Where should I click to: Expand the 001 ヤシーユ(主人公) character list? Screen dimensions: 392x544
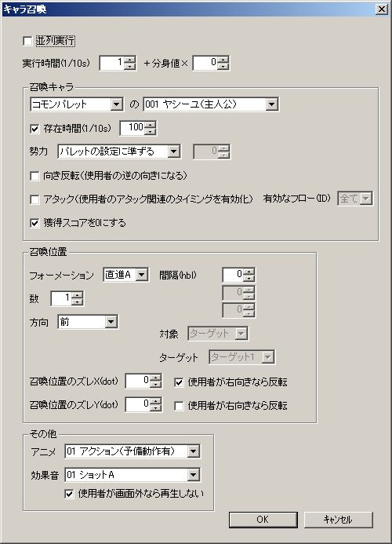(x=272, y=104)
